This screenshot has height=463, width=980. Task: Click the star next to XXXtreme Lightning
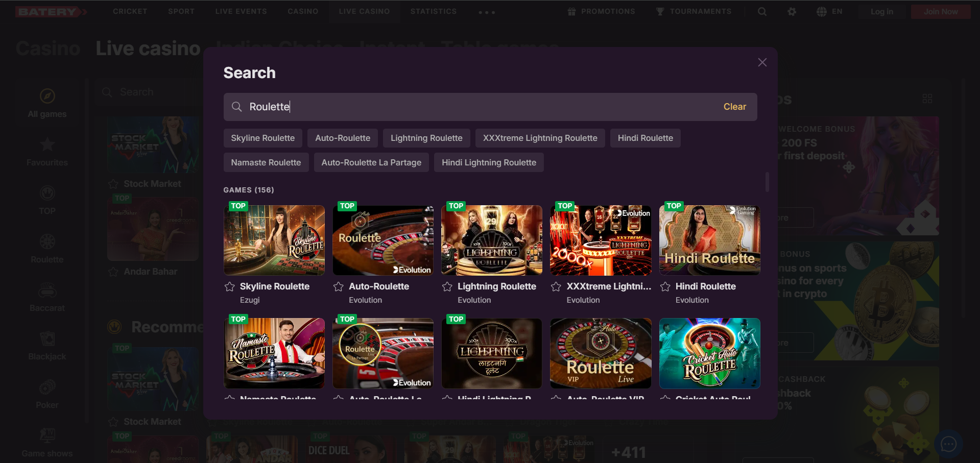coord(556,287)
